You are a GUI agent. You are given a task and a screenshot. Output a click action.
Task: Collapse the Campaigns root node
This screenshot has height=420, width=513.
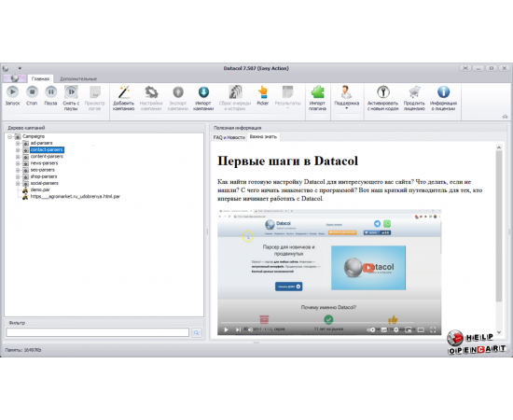(x=10, y=136)
